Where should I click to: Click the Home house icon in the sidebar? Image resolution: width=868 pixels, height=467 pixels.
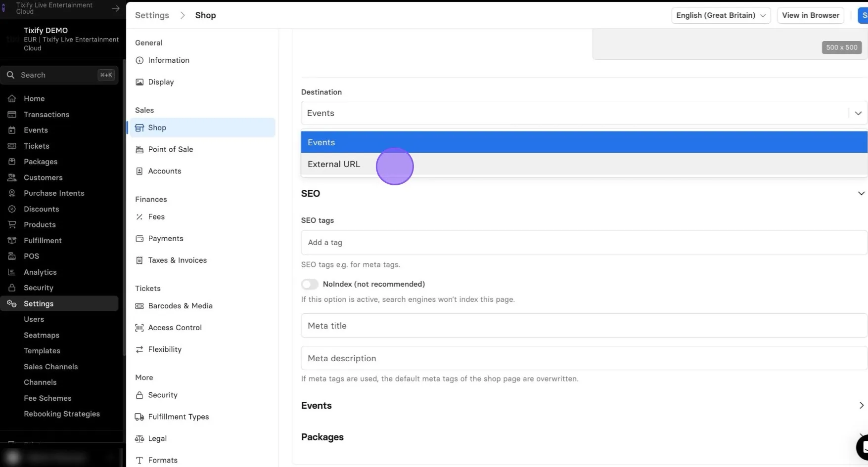[12, 99]
